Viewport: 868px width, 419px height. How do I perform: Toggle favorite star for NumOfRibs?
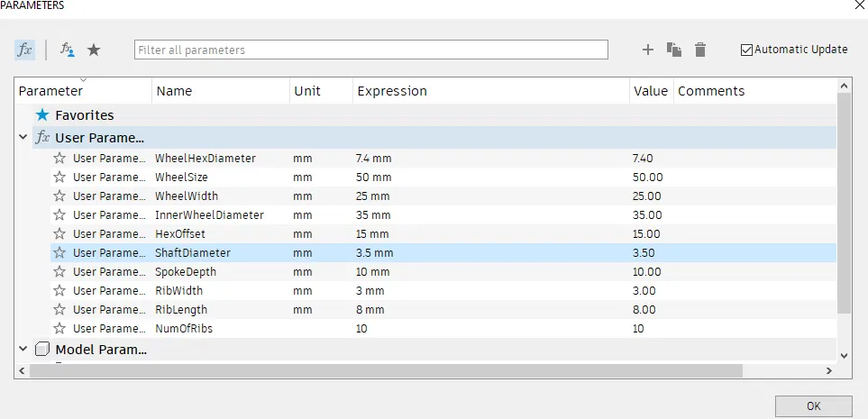[x=60, y=329]
